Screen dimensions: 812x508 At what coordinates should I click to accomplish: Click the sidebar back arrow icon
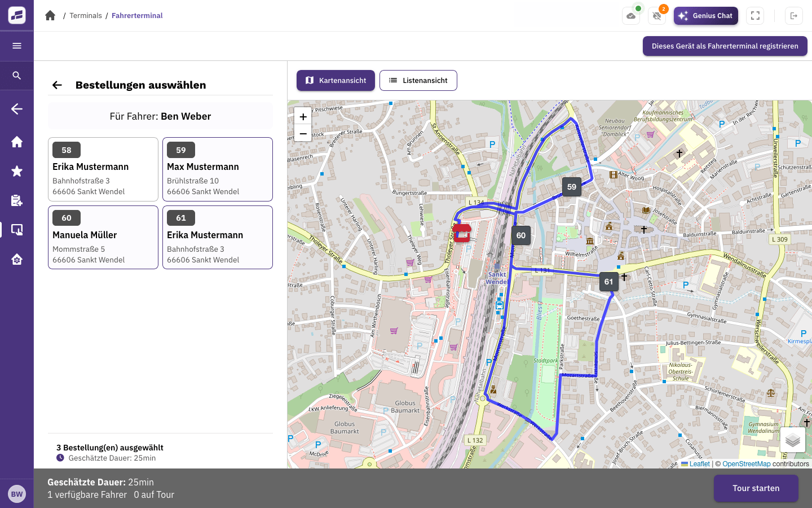tap(17, 109)
